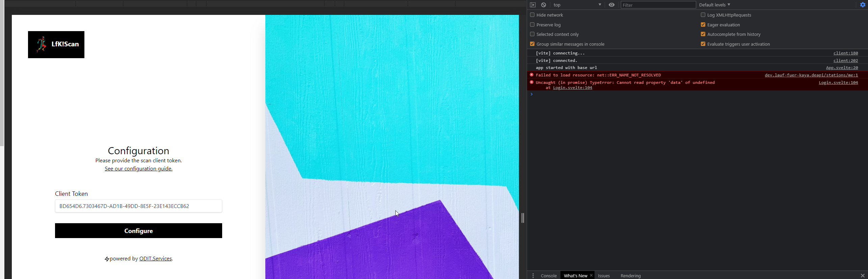Disable Eager evaluation checkbox
The width and height of the screenshot is (868, 279).
(703, 25)
